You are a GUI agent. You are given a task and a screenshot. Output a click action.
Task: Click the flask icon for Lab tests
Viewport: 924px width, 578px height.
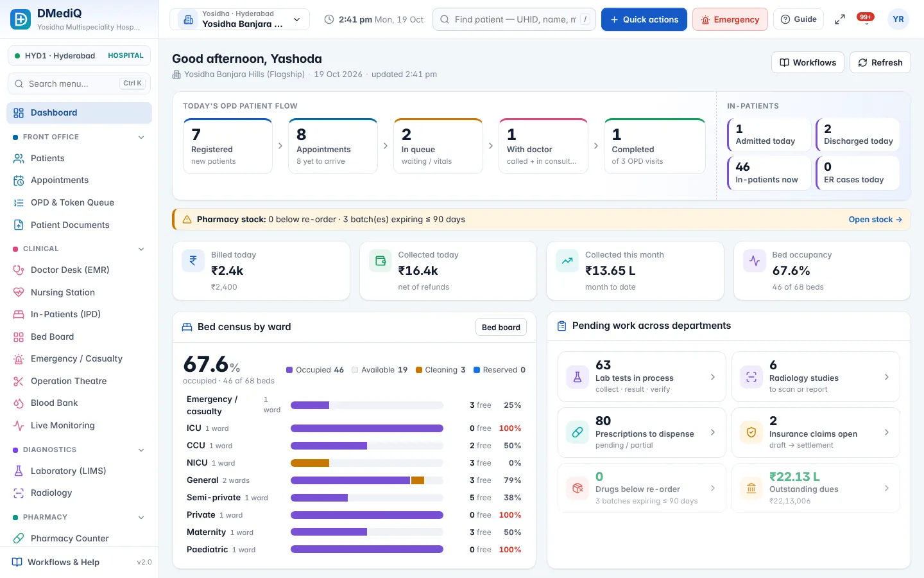[x=577, y=377]
